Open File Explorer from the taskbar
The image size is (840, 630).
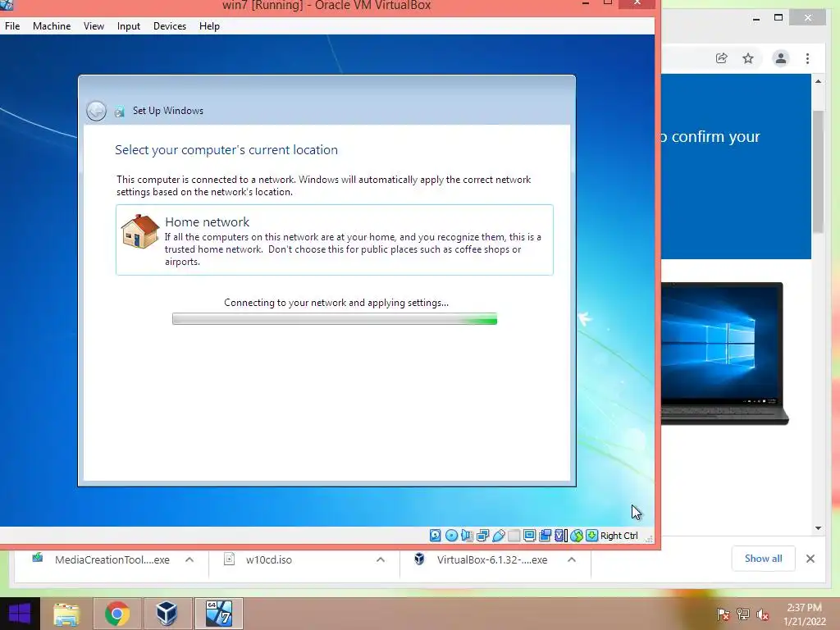[67, 614]
